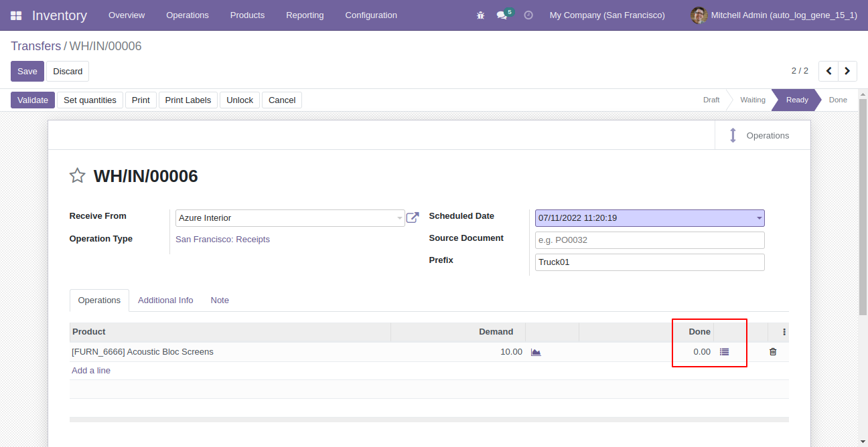The image size is (868, 447).
Task: Click the Source Document input field
Action: (650, 240)
